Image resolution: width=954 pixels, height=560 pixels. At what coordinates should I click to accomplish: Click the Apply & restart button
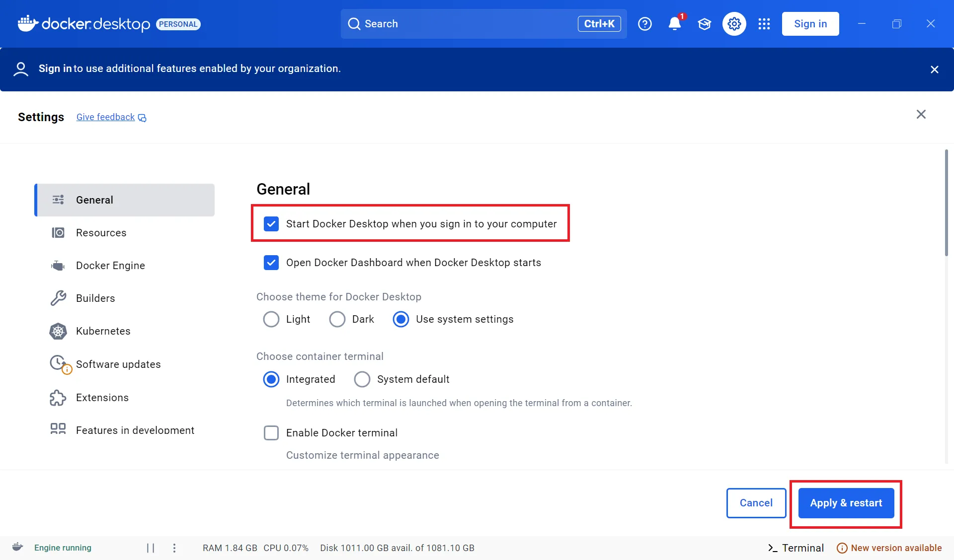[846, 503]
